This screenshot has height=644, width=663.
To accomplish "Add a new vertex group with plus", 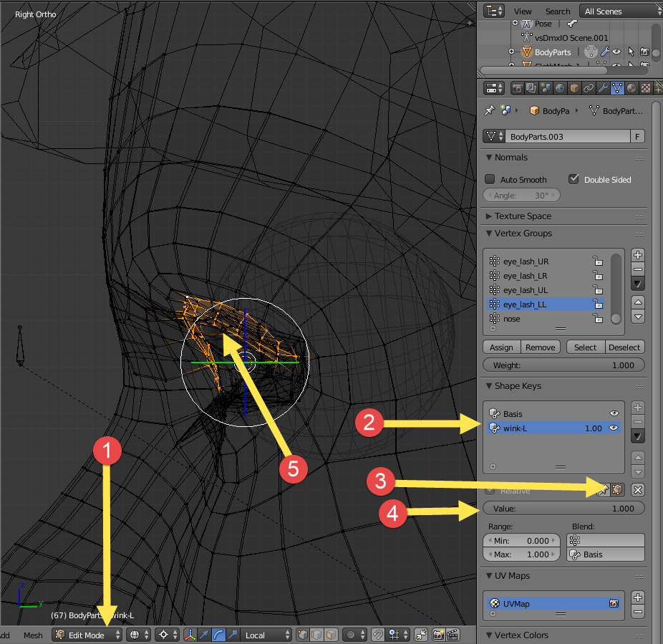I will pyautogui.click(x=638, y=255).
